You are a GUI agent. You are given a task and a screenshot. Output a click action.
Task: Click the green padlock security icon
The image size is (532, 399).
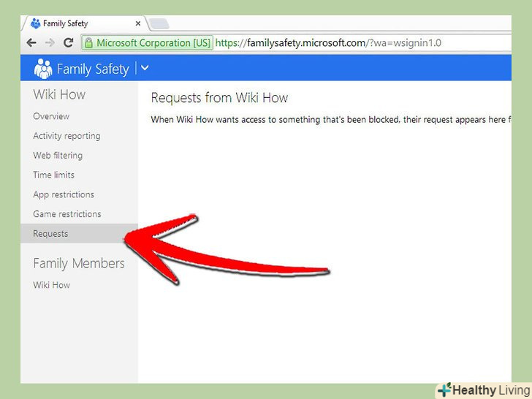pos(88,43)
